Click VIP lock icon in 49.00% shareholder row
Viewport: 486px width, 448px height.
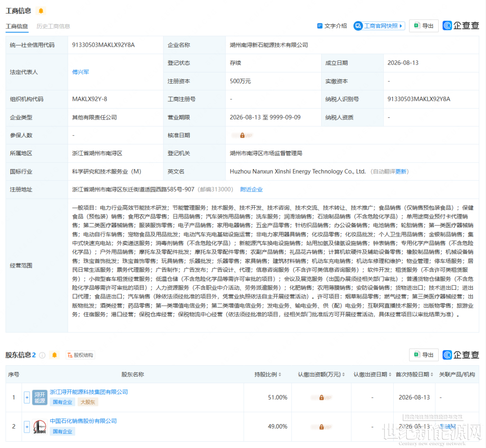[321, 427]
